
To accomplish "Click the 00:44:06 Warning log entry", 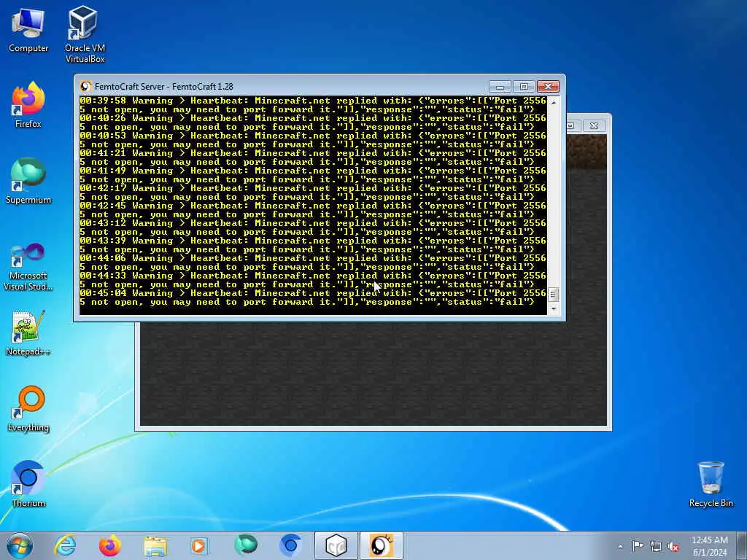I will point(313,262).
